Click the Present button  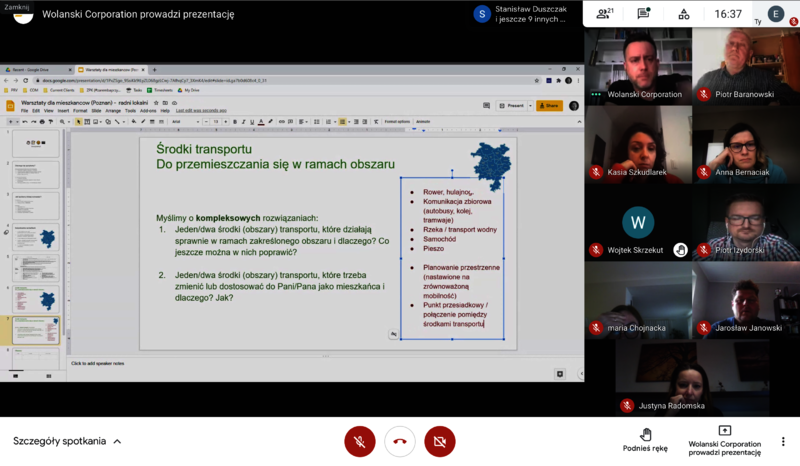coord(512,106)
